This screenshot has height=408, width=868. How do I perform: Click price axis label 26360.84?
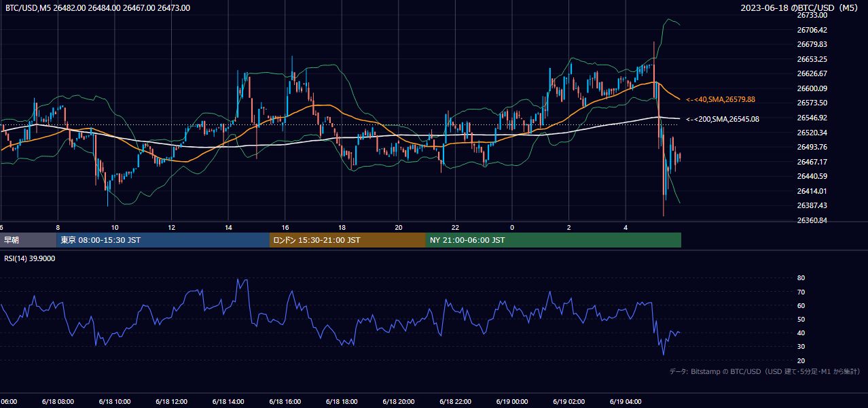click(812, 220)
